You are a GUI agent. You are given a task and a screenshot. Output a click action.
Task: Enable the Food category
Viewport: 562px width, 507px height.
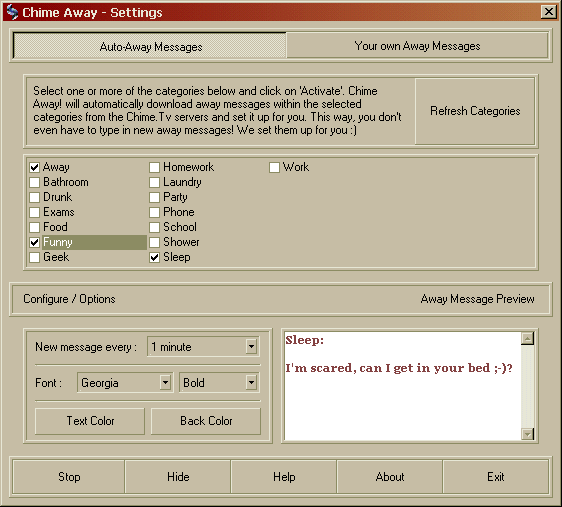point(34,228)
